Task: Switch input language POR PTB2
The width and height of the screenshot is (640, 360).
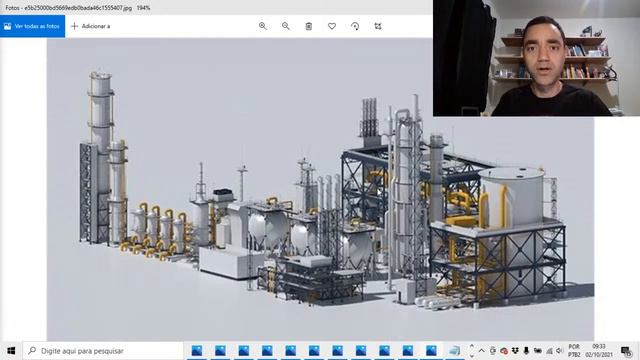Action: tap(574, 351)
